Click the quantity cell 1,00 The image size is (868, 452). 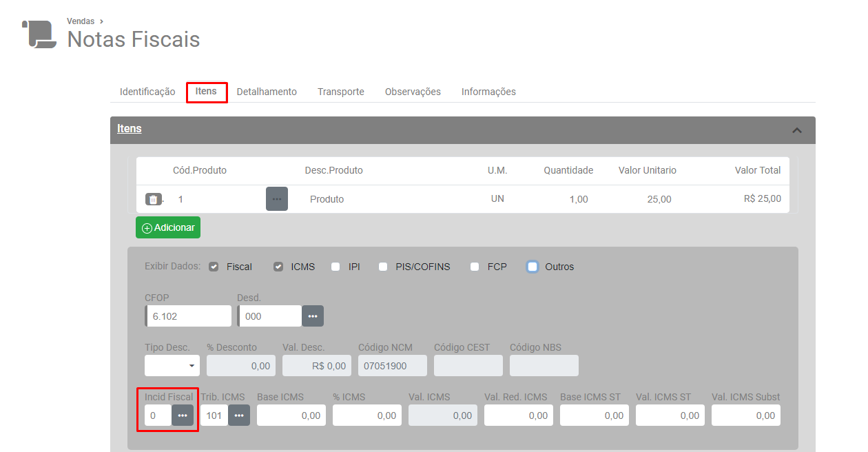(579, 199)
